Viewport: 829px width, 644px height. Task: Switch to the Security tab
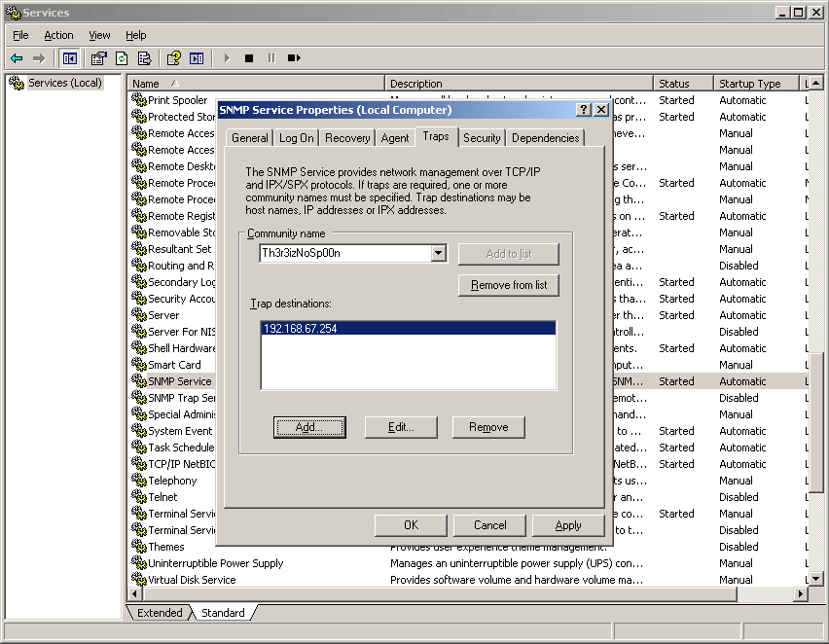point(482,138)
